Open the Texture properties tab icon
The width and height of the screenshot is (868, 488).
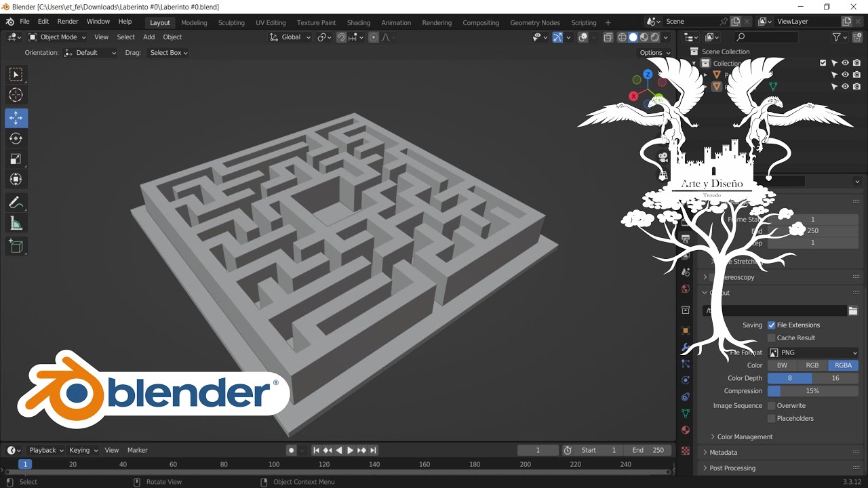[x=686, y=450]
